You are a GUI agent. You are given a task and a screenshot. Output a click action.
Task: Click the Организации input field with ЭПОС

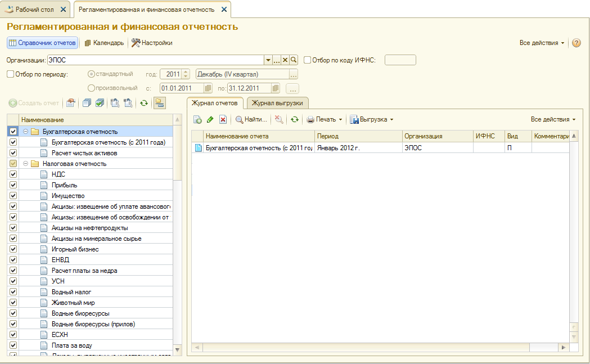(x=155, y=60)
